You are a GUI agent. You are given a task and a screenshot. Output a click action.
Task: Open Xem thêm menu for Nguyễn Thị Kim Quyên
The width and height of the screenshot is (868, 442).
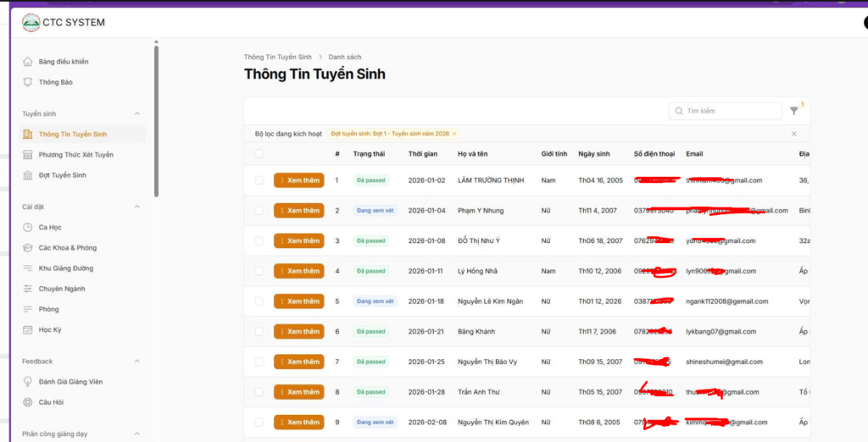point(299,422)
